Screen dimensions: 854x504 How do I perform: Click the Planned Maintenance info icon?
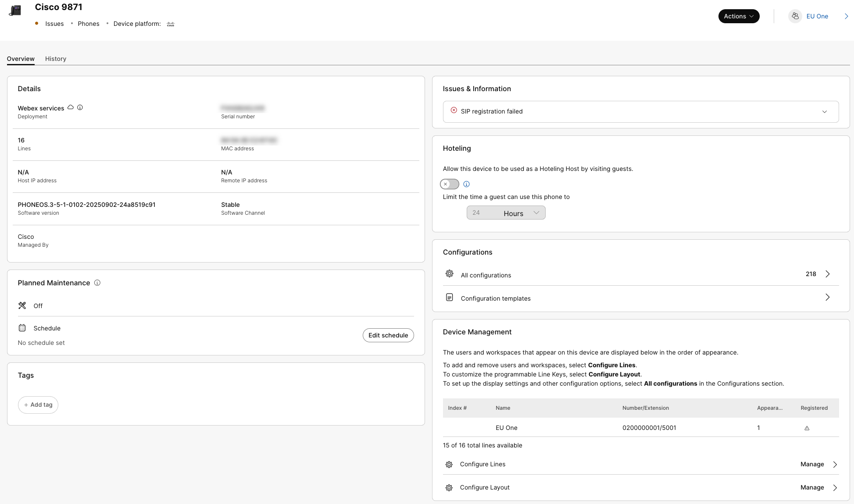point(97,283)
